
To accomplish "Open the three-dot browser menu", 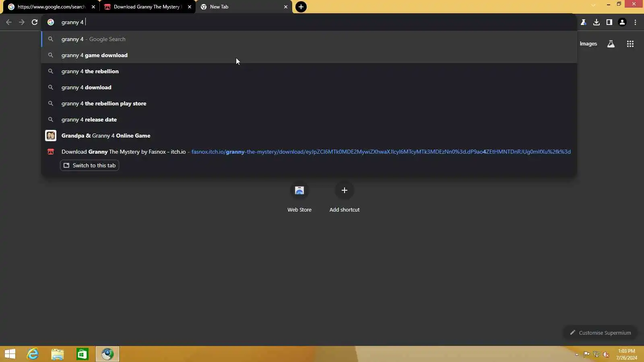I will point(635,22).
